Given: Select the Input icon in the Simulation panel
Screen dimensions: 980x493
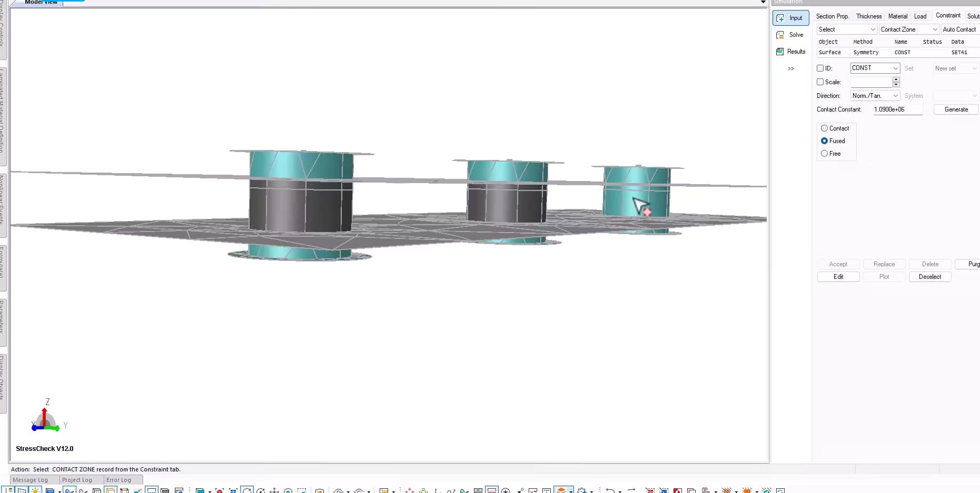Looking at the screenshot, I should (789, 17).
